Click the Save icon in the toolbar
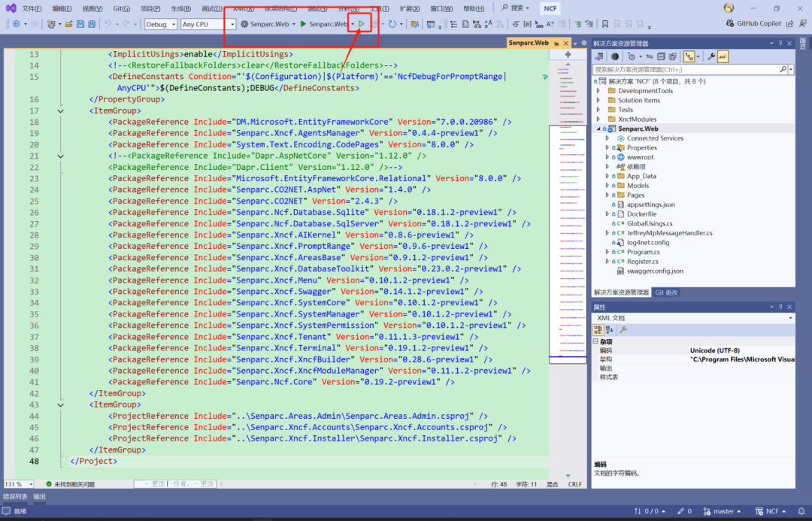Image resolution: width=812 pixels, height=521 pixels. coord(80,24)
